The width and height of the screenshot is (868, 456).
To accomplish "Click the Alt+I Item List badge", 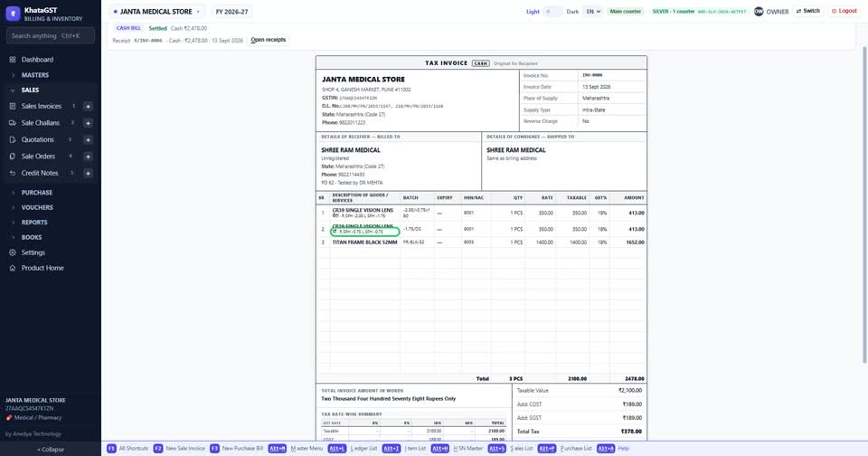I will tap(392, 448).
